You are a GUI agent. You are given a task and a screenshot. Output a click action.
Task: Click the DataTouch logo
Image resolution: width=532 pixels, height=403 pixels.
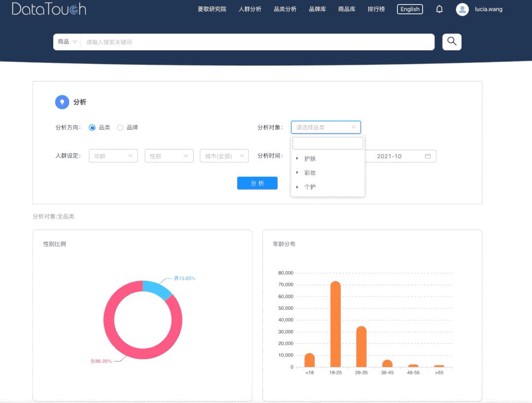(49, 9)
